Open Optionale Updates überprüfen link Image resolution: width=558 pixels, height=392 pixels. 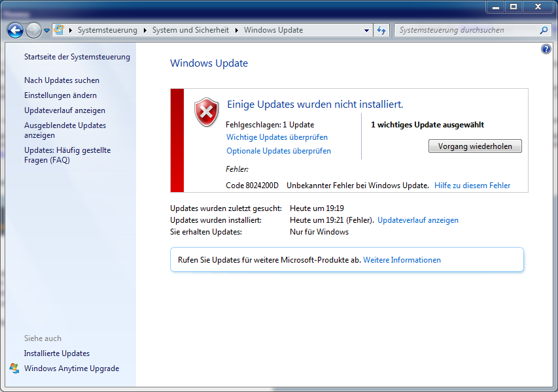click(x=279, y=151)
